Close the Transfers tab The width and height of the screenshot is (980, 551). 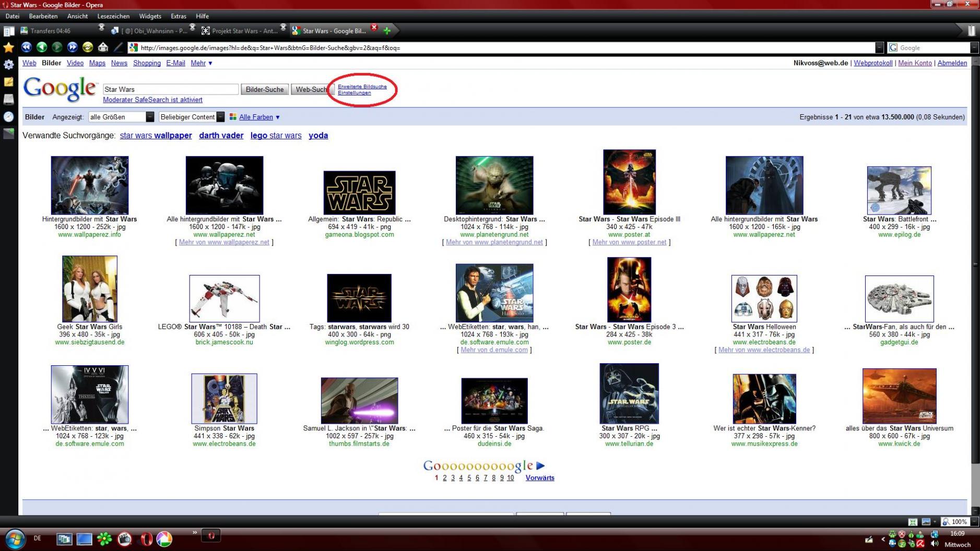[x=102, y=27]
